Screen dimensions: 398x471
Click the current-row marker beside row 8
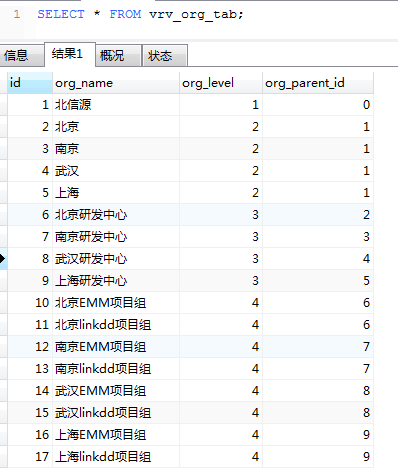point(3,259)
